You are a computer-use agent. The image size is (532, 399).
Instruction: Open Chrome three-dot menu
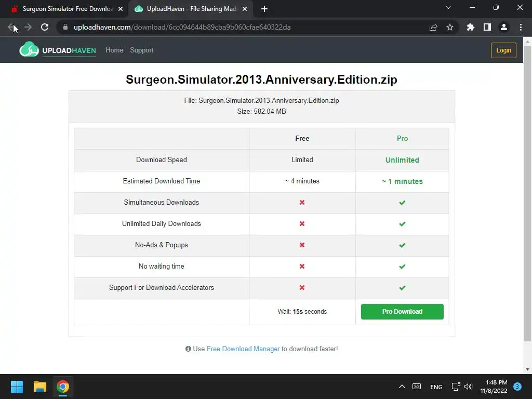click(x=521, y=27)
